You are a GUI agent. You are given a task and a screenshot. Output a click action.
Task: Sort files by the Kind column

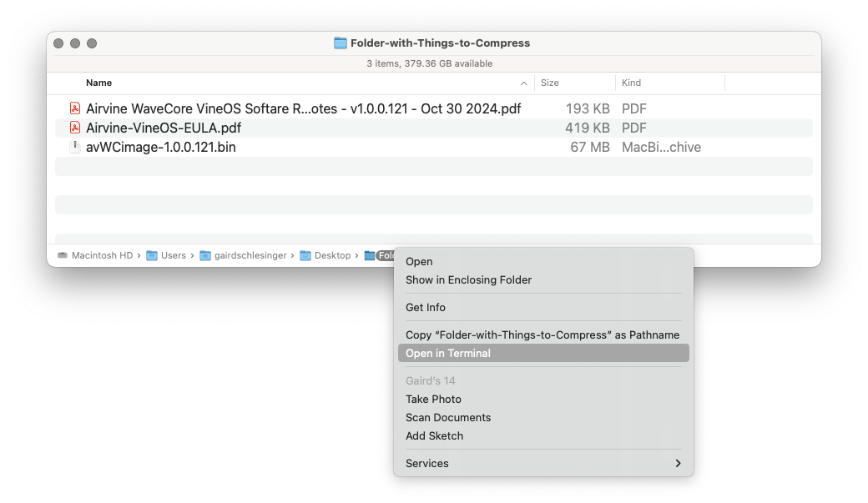631,83
